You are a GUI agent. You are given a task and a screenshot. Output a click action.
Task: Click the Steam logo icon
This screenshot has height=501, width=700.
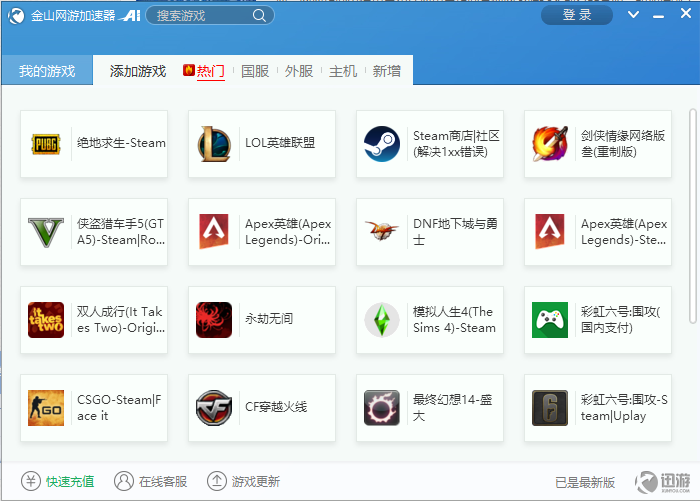pos(382,144)
